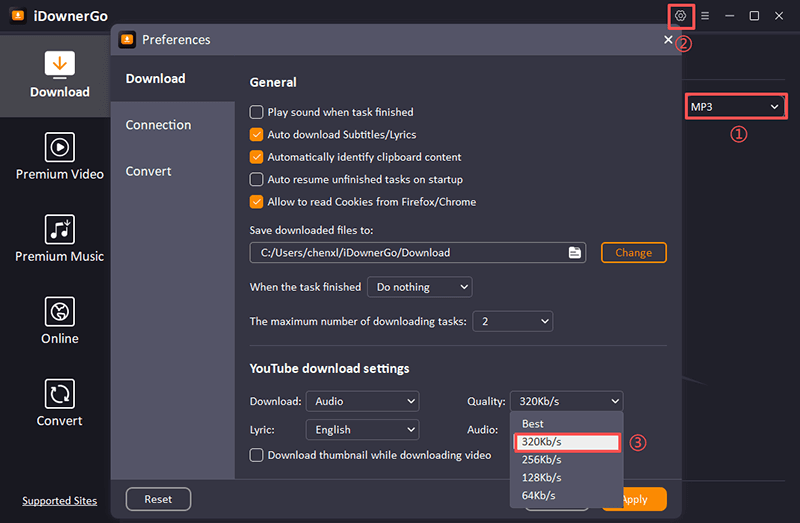Screen dimensions: 800x523
Task: Close the Preferences dialog
Action: click(x=668, y=40)
